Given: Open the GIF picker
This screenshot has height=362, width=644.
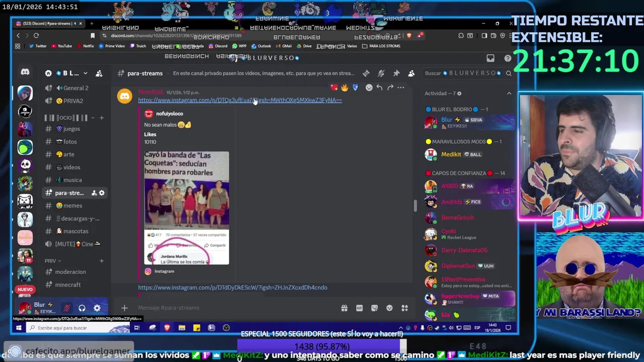Looking at the screenshot, I should pyautogui.click(x=359, y=308).
